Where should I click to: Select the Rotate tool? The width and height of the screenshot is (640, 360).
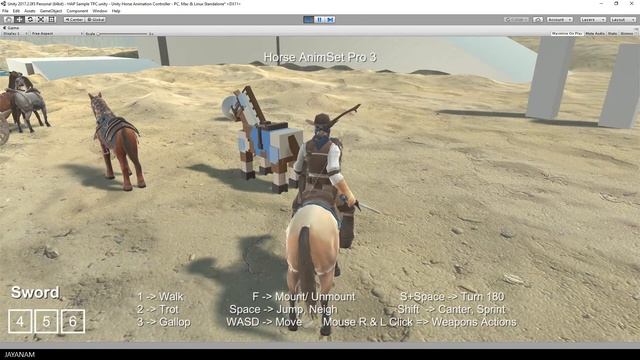coord(30,19)
